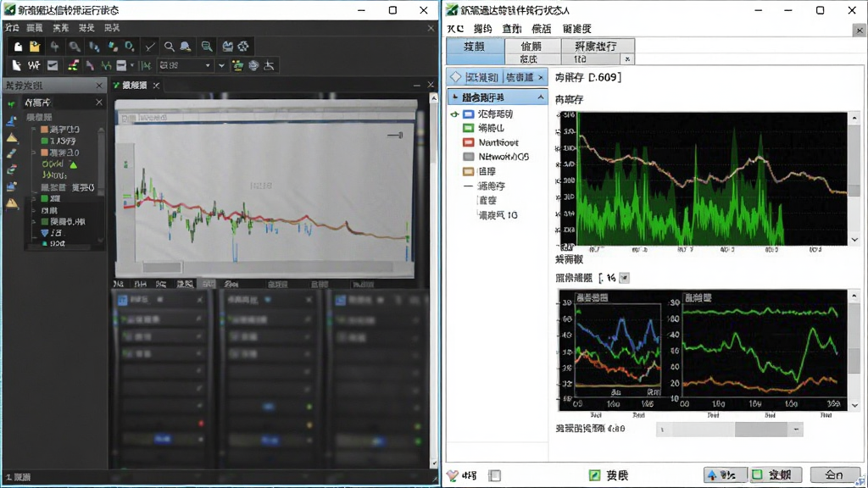
Task: Click the colorful icon in the light window's bottom-left corner
Action: 453,475
